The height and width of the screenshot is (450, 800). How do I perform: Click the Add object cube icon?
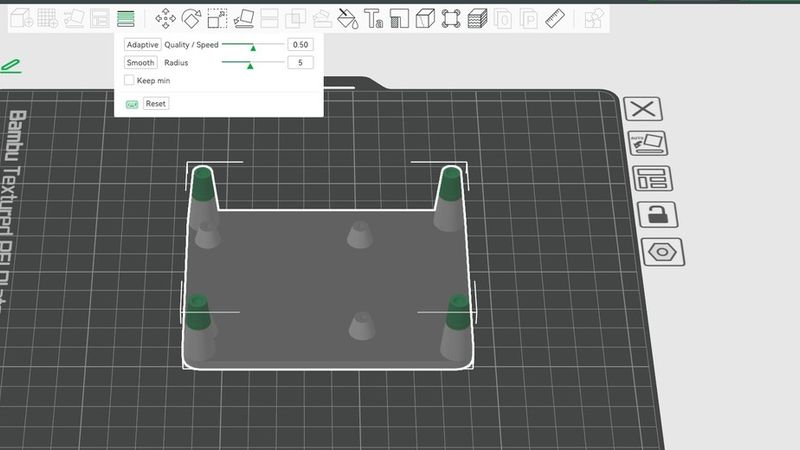[x=23, y=18]
